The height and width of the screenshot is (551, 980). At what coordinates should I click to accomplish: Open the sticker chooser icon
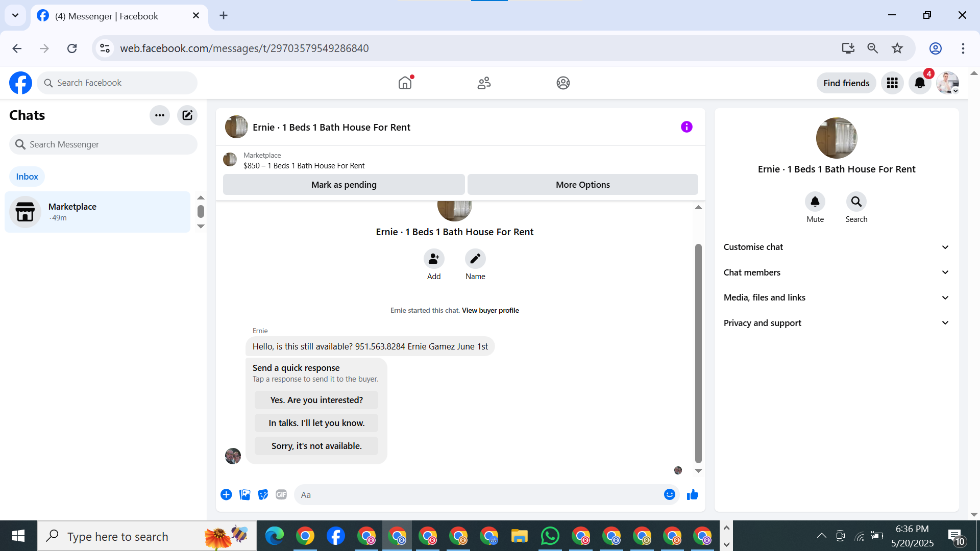pos(263,494)
